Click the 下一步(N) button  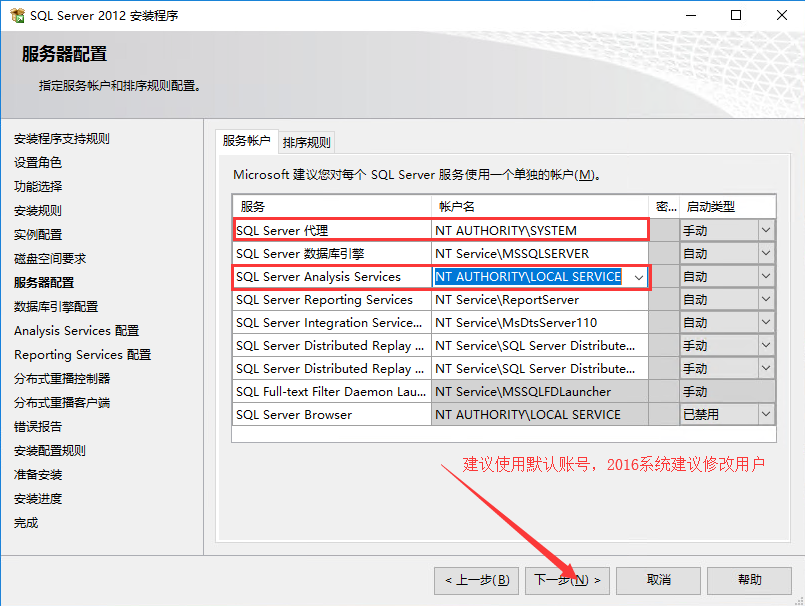pos(567,580)
